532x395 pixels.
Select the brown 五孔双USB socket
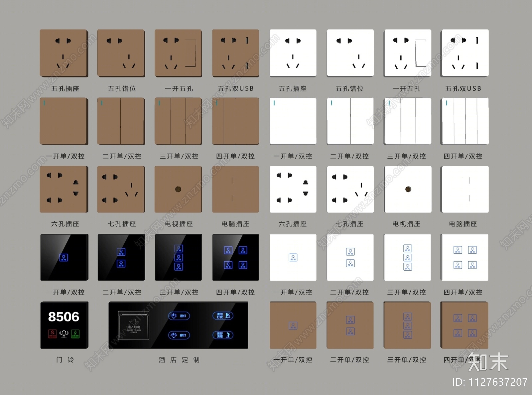click(x=236, y=53)
